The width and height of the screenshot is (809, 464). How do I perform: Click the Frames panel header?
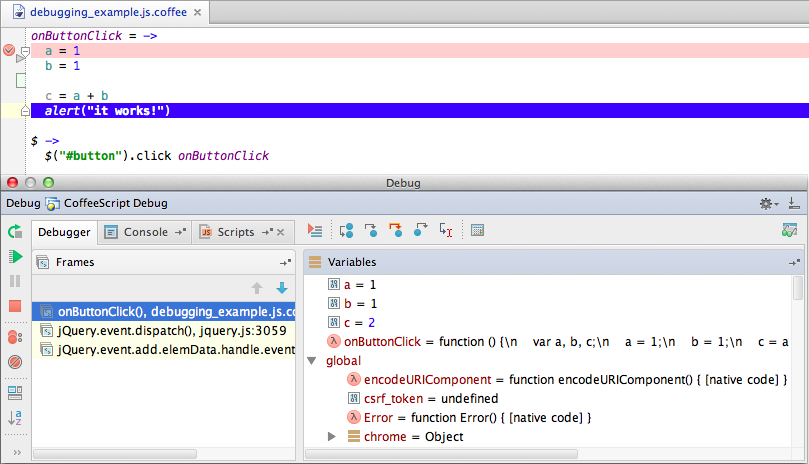164,262
